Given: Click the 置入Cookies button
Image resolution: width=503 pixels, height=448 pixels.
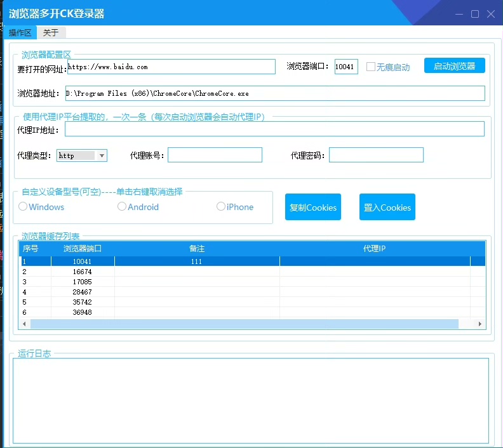Looking at the screenshot, I should [387, 208].
